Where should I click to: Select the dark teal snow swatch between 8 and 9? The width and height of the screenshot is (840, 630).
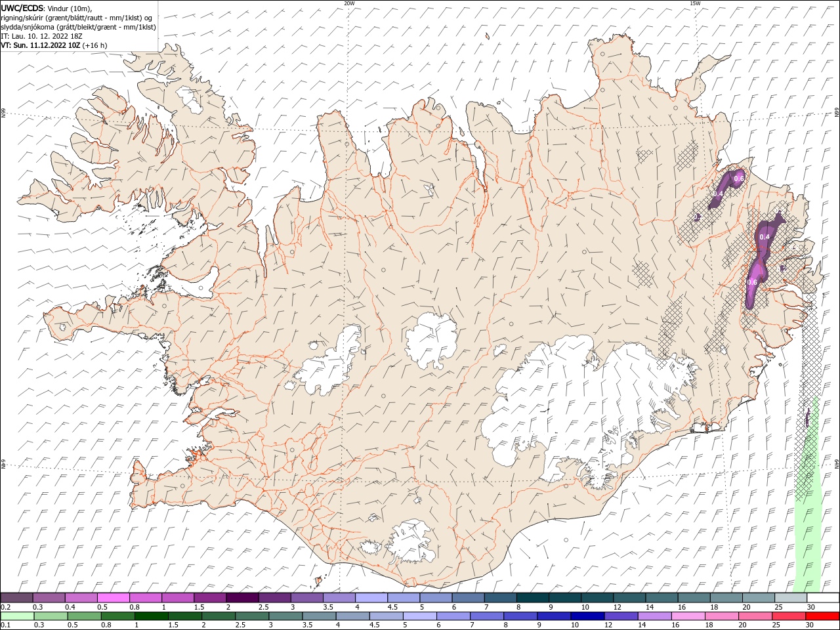[533, 598]
